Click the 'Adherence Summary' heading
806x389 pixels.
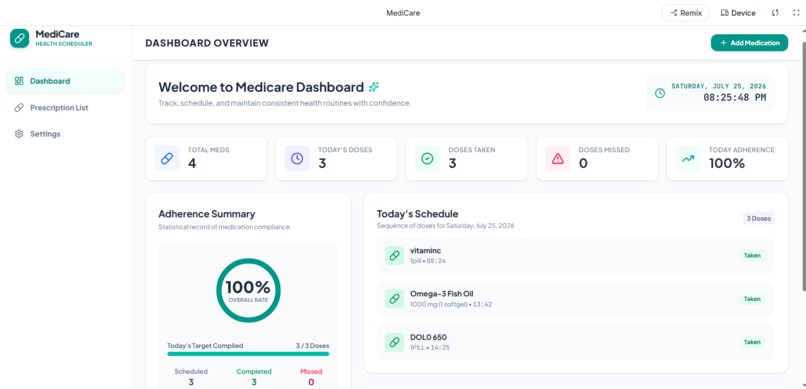coord(207,214)
